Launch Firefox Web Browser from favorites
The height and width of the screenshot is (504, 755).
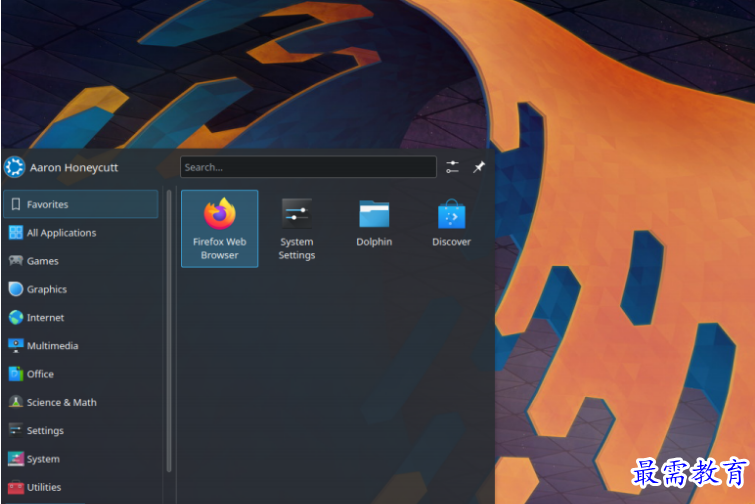(x=220, y=228)
